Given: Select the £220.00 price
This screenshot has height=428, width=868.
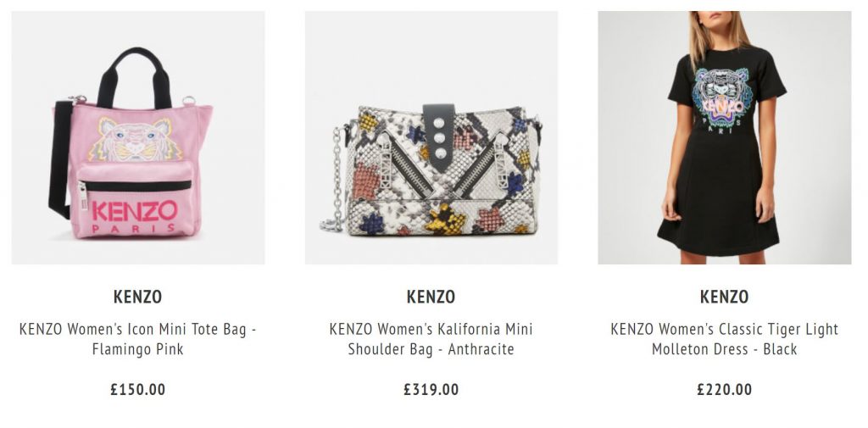Looking at the screenshot, I should tap(725, 389).
